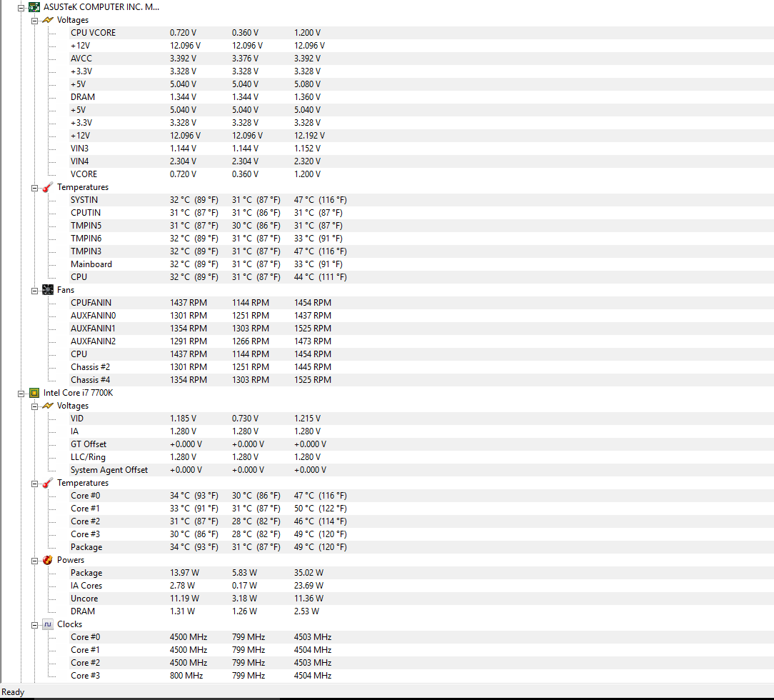The image size is (774, 700).
Task: Select the Powers label
Action: pyautogui.click(x=71, y=560)
